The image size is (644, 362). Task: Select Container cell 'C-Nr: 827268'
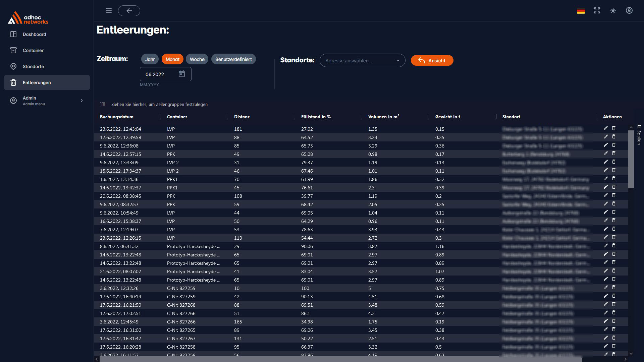[181, 305]
